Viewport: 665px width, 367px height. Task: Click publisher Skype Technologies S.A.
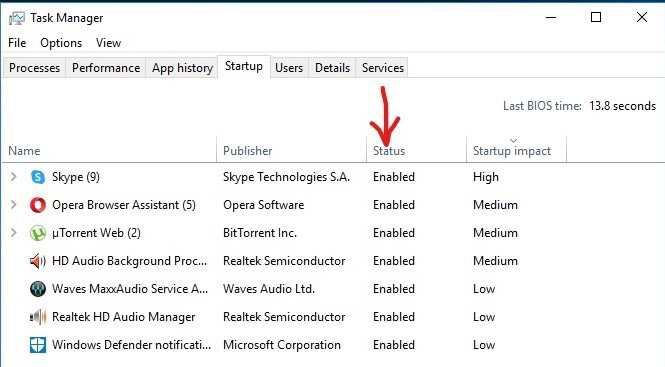[287, 177]
